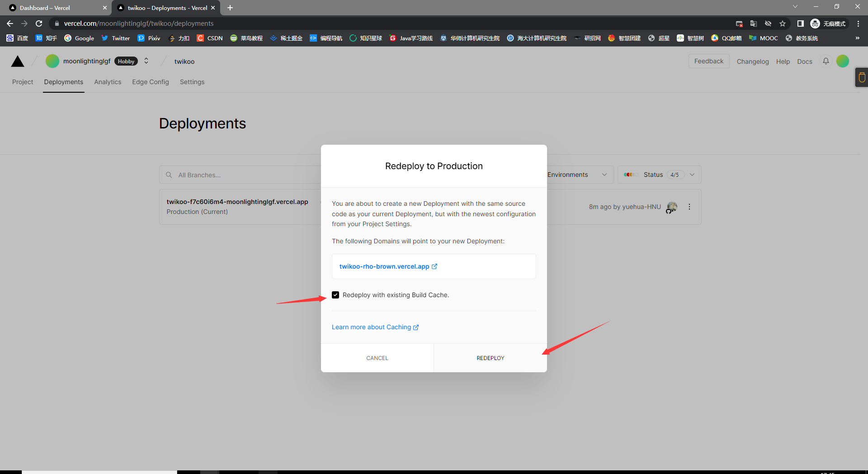
Task: Go to the Settings tab
Action: tap(192, 82)
